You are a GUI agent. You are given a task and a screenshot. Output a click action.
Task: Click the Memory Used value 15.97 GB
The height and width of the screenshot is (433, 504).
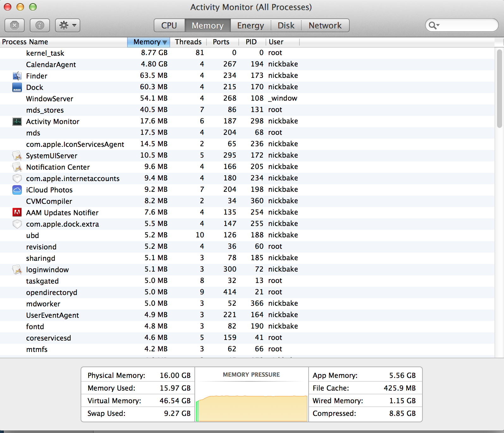tap(175, 388)
